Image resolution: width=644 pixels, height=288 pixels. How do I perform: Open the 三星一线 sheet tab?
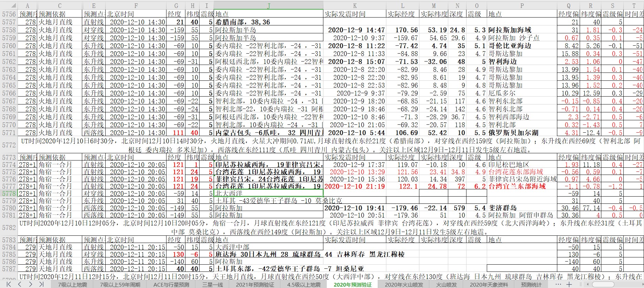213,285
